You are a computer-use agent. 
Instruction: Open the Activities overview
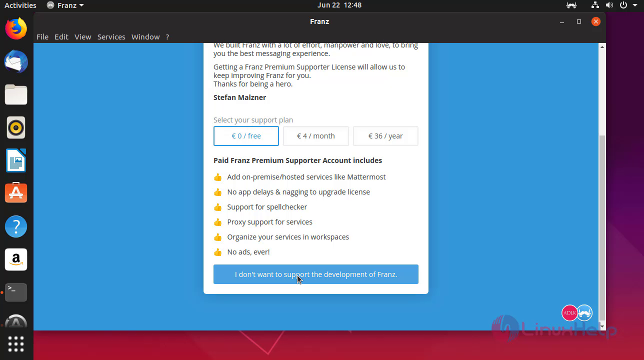(x=20, y=5)
